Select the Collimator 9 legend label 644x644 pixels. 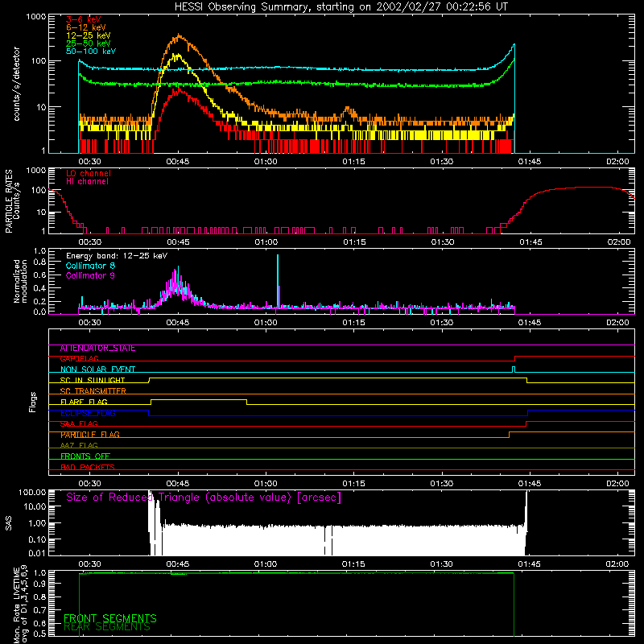pyautogui.click(x=90, y=275)
